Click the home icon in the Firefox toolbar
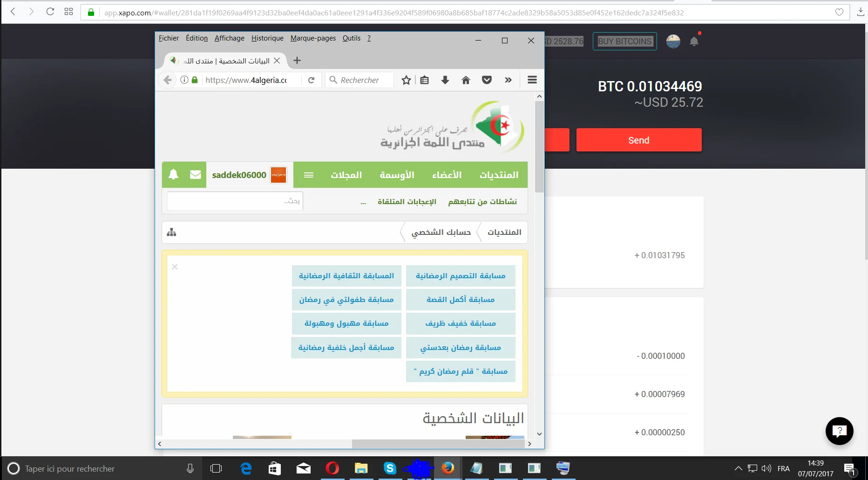The image size is (868, 480). [466, 80]
